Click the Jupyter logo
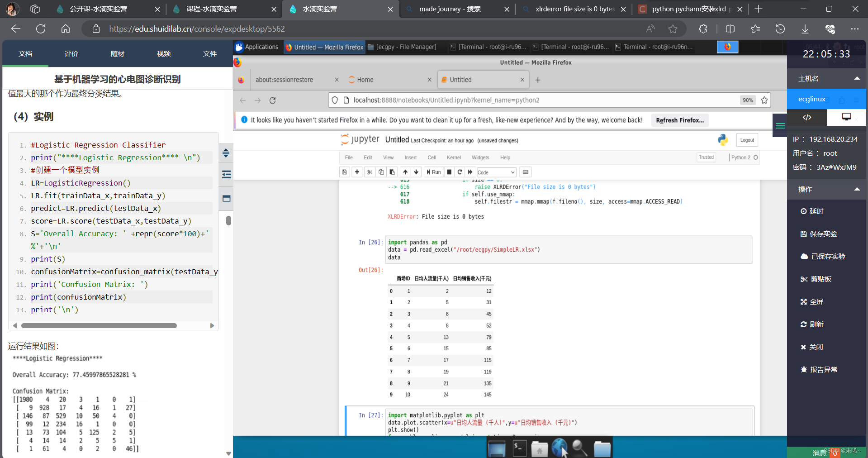 coord(360,139)
